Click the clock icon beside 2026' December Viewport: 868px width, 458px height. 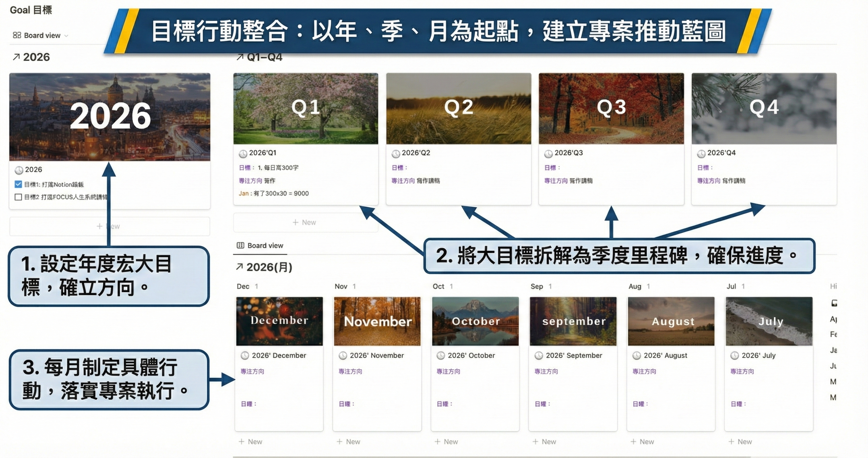coord(245,356)
